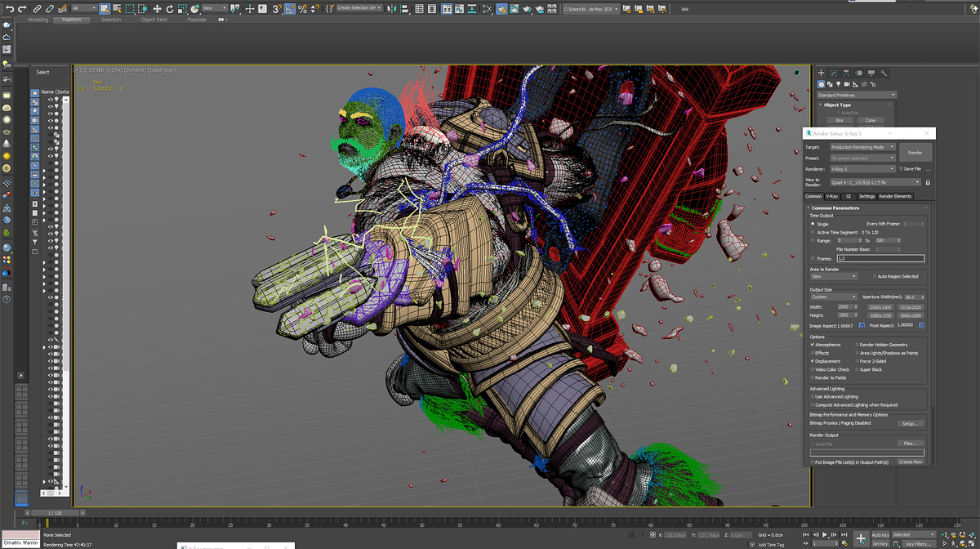Switch to the Settings tab

click(x=866, y=196)
